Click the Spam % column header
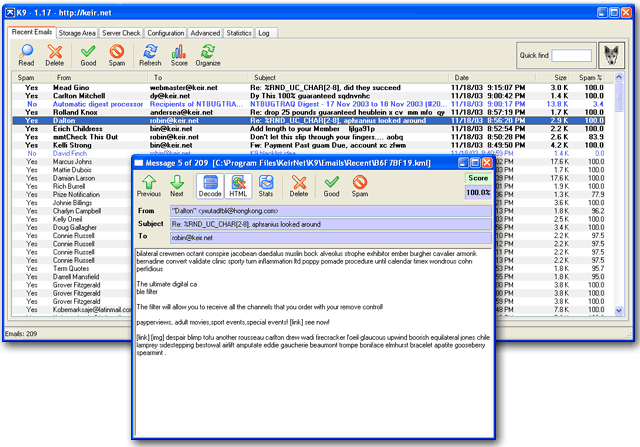Image resolution: width=640 pixels, height=447 pixels. pyautogui.click(x=590, y=77)
